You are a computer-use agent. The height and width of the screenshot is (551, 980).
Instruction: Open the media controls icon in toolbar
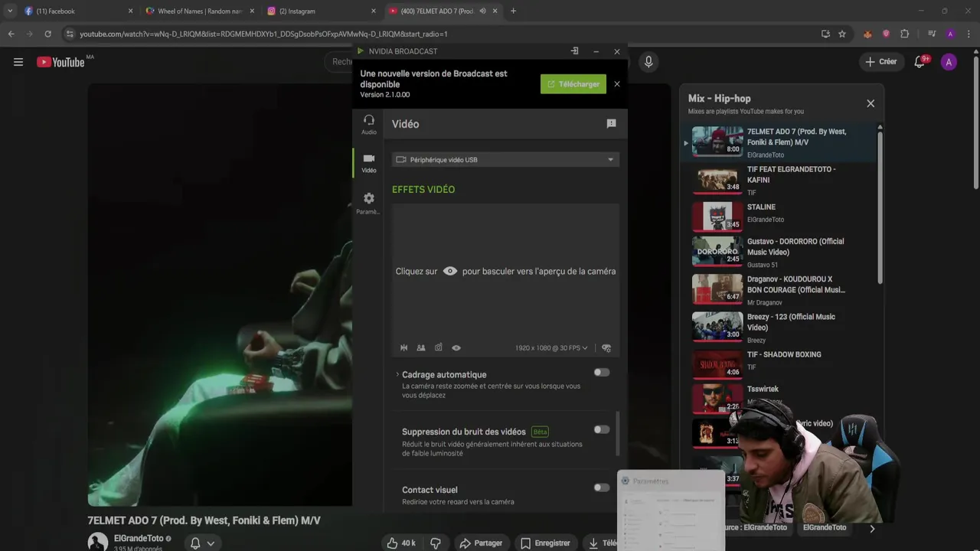(x=932, y=34)
